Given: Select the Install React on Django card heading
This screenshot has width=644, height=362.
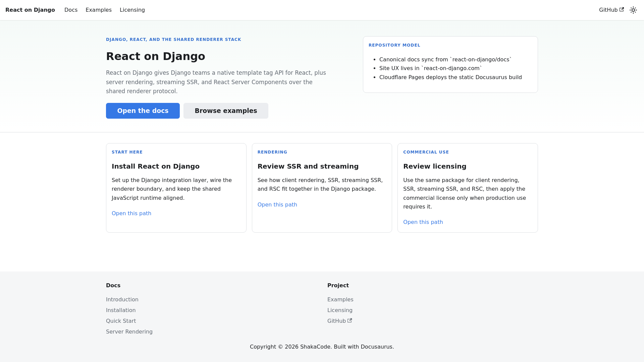Looking at the screenshot, I should click(156, 166).
